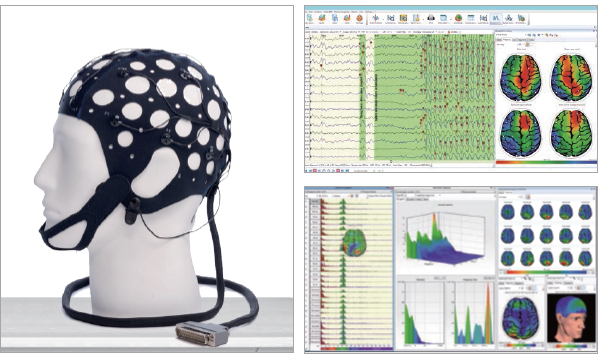Click the blue waveform analysis toolbar icon
Image resolution: width=600 pixels, height=364 pixels.
pos(375,18)
